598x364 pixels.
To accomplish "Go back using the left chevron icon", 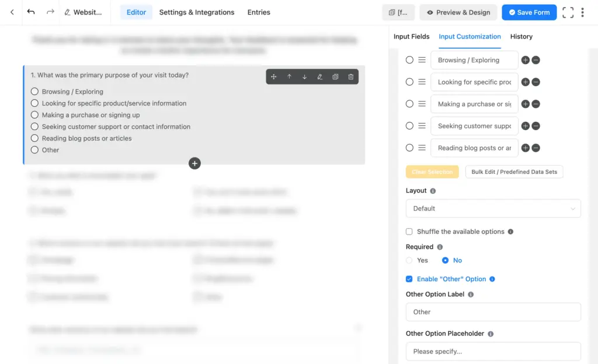I will 12,12.
